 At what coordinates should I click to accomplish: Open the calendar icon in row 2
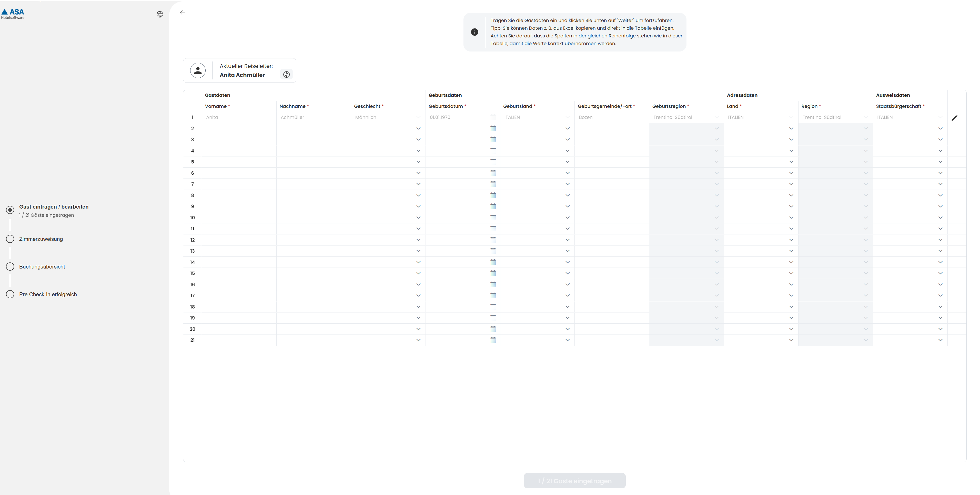[x=493, y=129]
